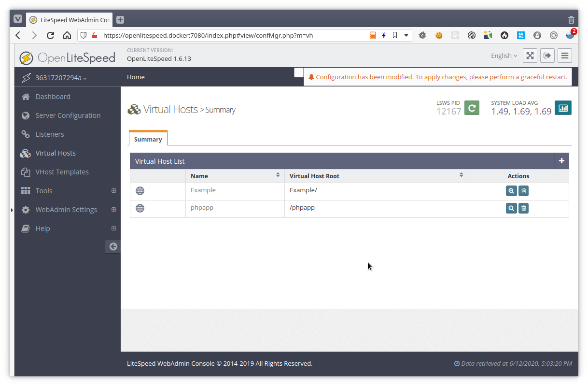
Task: Open the English language dropdown
Action: point(504,56)
